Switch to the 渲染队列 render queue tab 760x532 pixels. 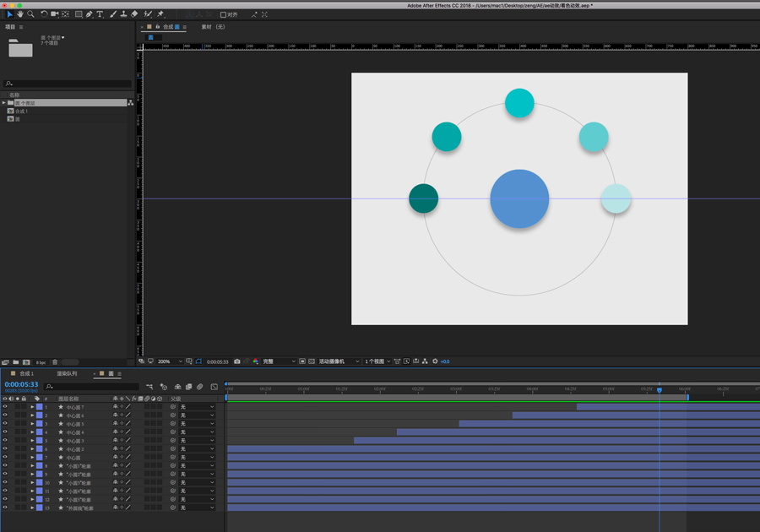click(67, 373)
